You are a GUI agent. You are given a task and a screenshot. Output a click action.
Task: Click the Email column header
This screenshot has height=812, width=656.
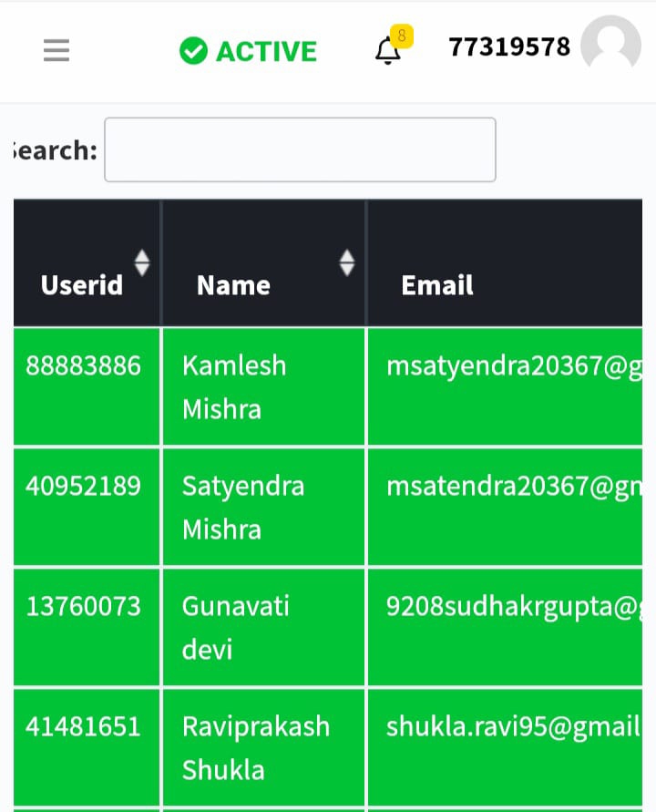(505, 262)
